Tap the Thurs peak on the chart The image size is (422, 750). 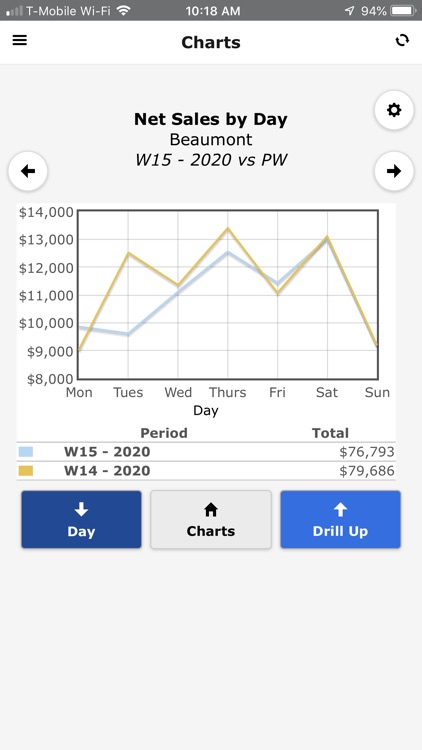228,228
